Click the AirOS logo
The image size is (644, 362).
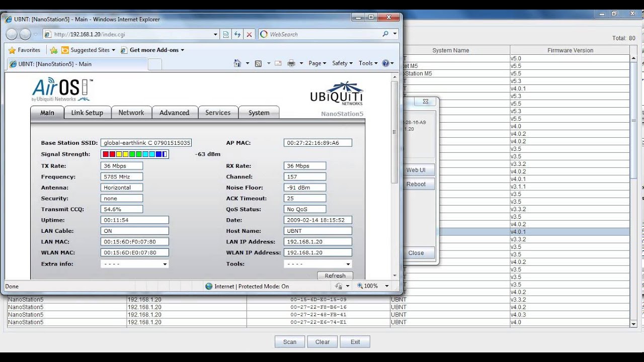pyautogui.click(x=63, y=89)
